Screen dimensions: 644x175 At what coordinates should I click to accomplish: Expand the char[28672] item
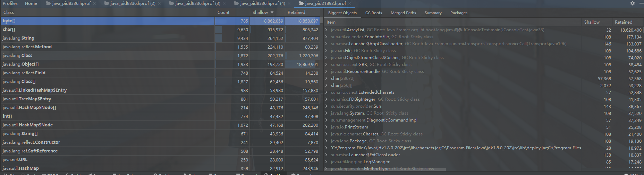pyautogui.click(x=327, y=78)
